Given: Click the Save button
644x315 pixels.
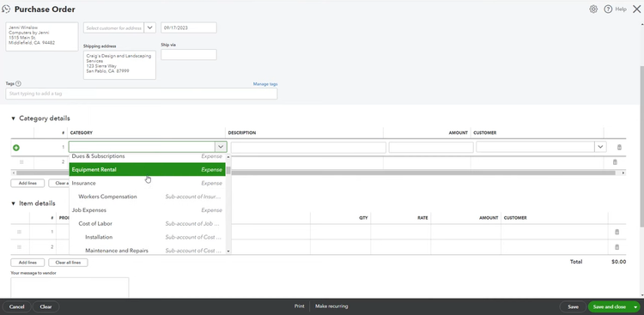Looking at the screenshot, I should pos(573,306).
